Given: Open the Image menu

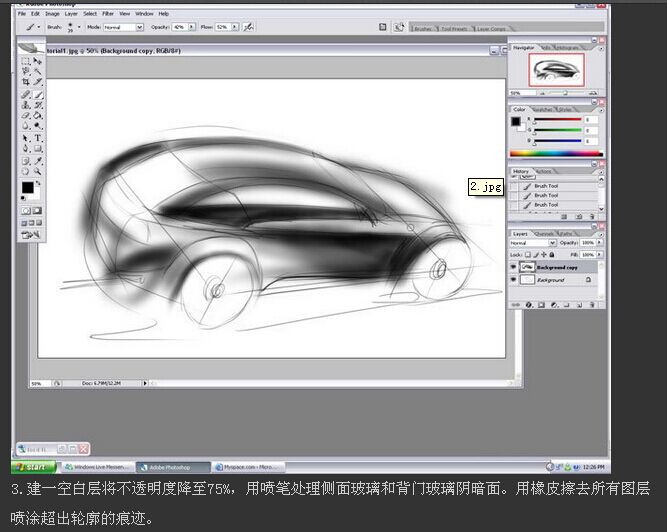Looking at the screenshot, I should pos(52,14).
